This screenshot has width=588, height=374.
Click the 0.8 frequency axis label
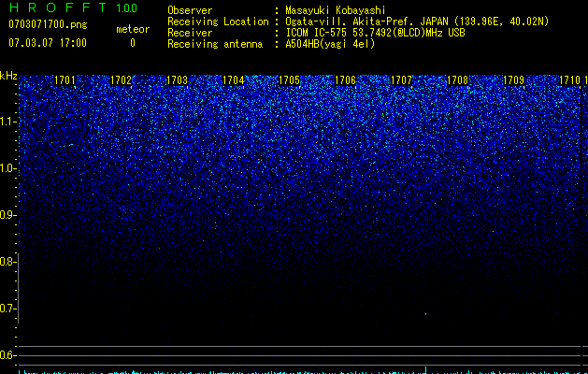click(7, 262)
